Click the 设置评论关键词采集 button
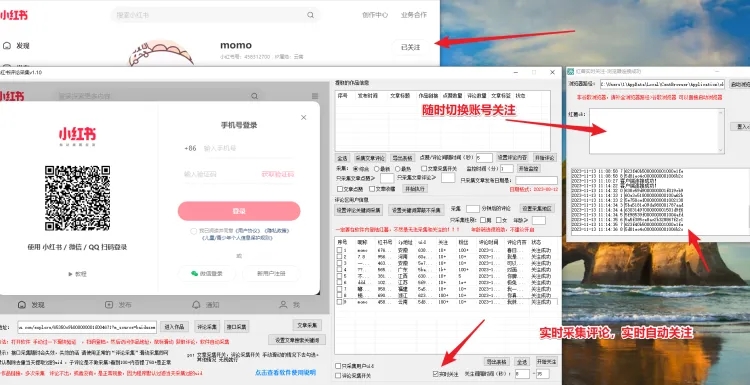 (x=358, y=209)
